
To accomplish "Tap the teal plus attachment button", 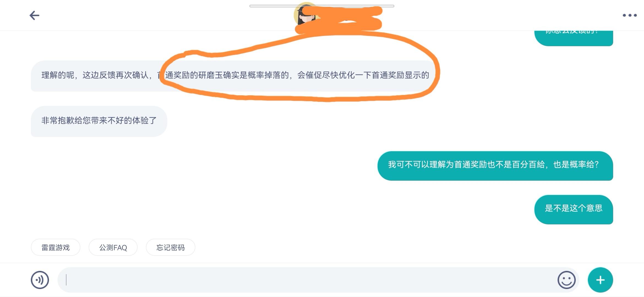I will (600, 280).
